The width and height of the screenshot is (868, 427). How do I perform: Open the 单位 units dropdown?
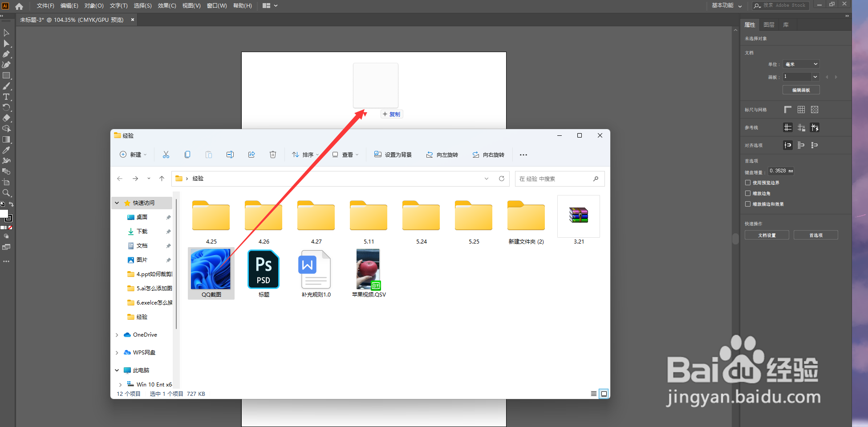tap(801, 64)
